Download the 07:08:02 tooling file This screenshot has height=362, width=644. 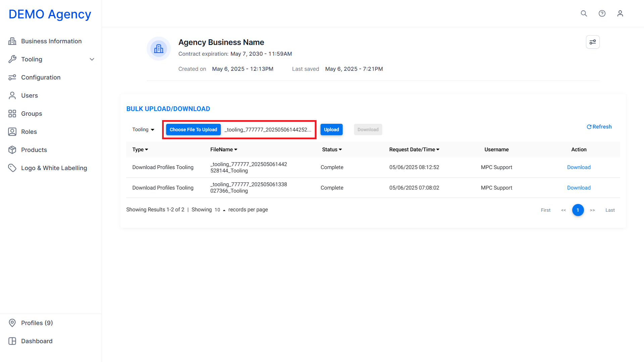pos(579,188)
